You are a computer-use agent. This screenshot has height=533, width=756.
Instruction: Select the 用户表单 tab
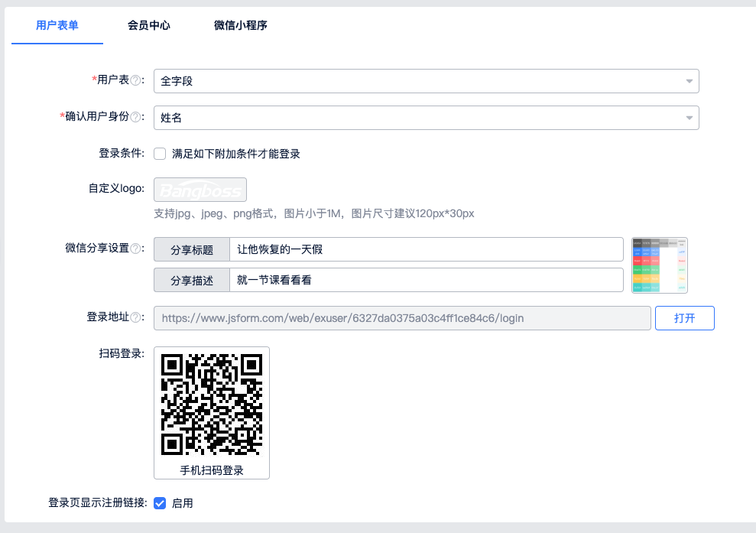57,25
